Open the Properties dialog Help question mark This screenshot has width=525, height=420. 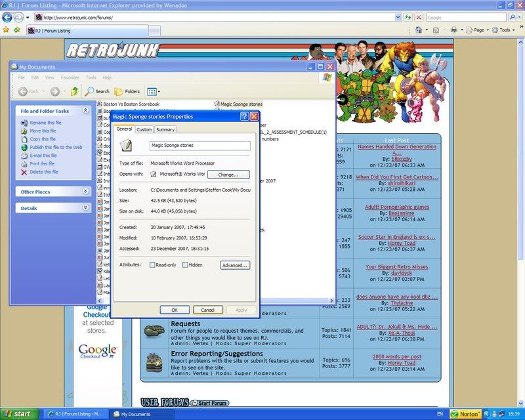click(x=244, y=116)
